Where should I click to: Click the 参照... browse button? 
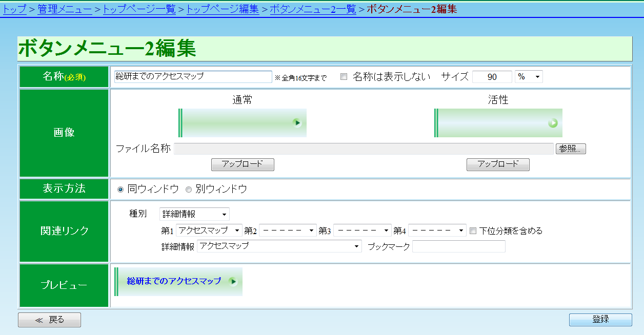click(571, 149)
